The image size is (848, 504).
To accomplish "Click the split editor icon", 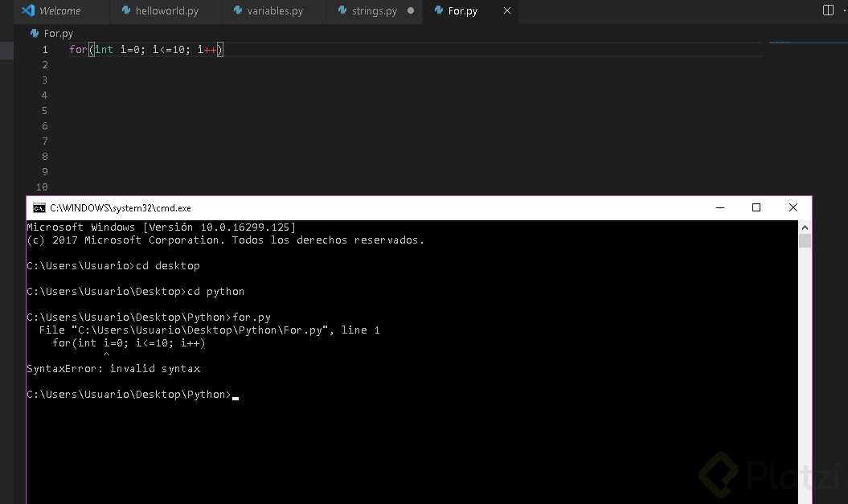I will tap(828, 10).
